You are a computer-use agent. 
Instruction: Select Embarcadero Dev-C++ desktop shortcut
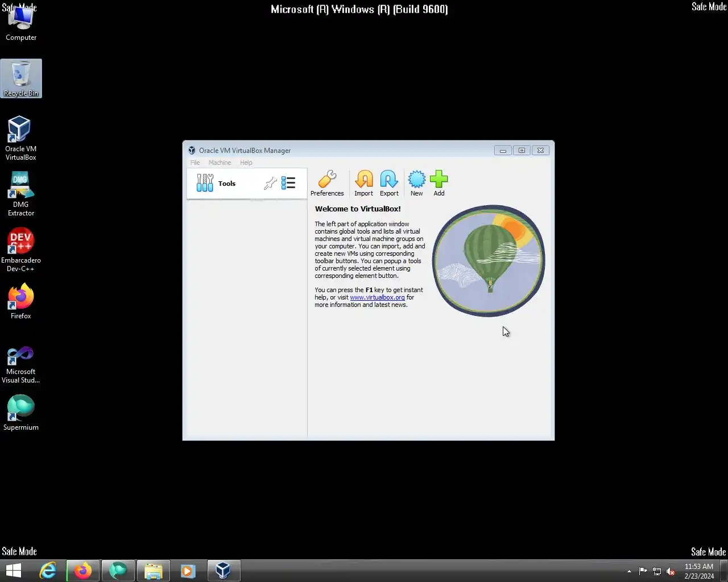click(21, 250)
